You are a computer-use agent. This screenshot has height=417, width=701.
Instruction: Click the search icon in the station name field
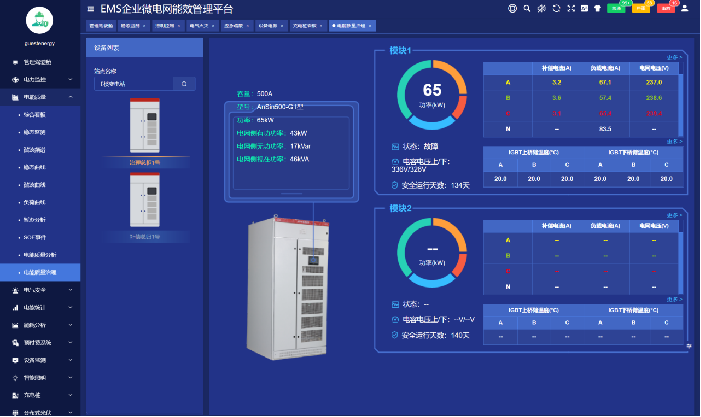point(184,84)
